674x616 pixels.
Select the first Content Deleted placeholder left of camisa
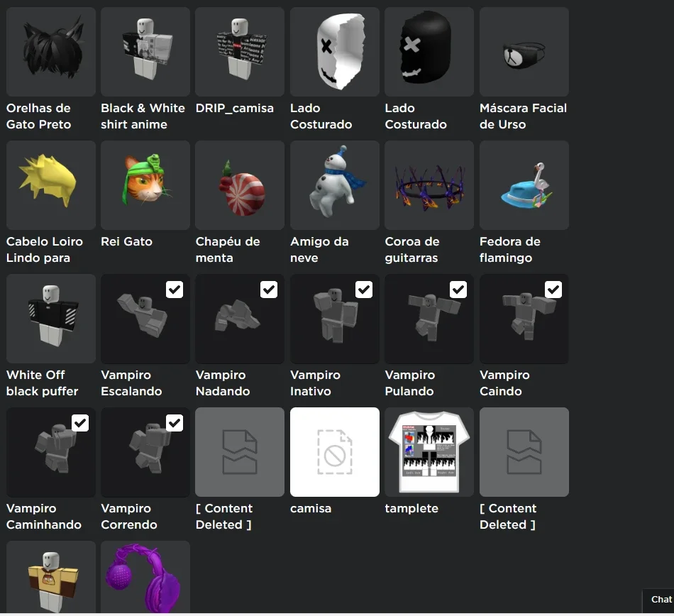[x=240, y=452]
